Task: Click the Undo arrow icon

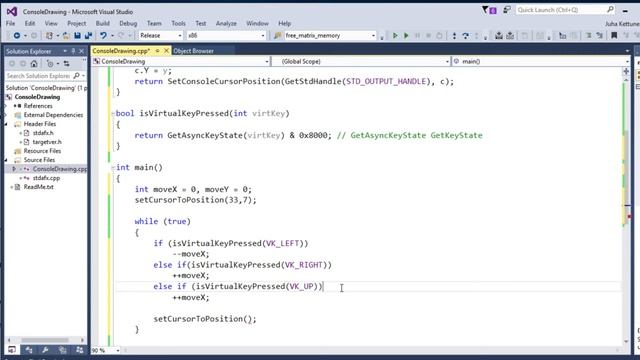Action: click(103, 36)
